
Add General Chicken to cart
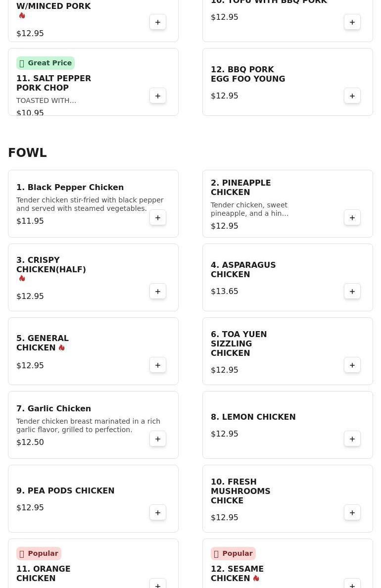coord(158,365)
